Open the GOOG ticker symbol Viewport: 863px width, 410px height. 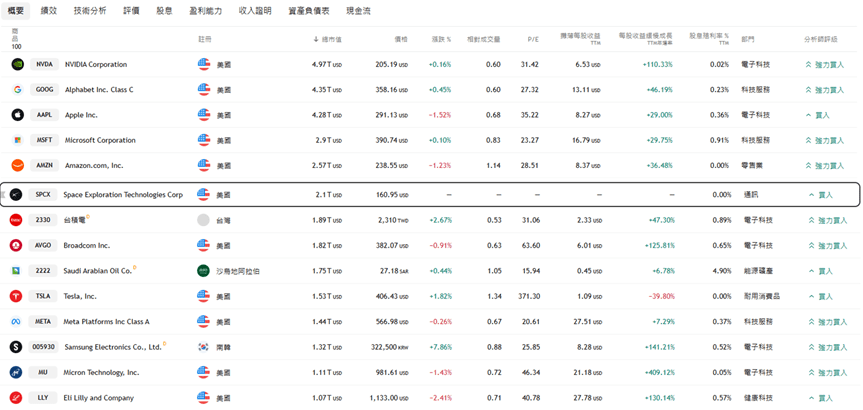click(44, 90)
